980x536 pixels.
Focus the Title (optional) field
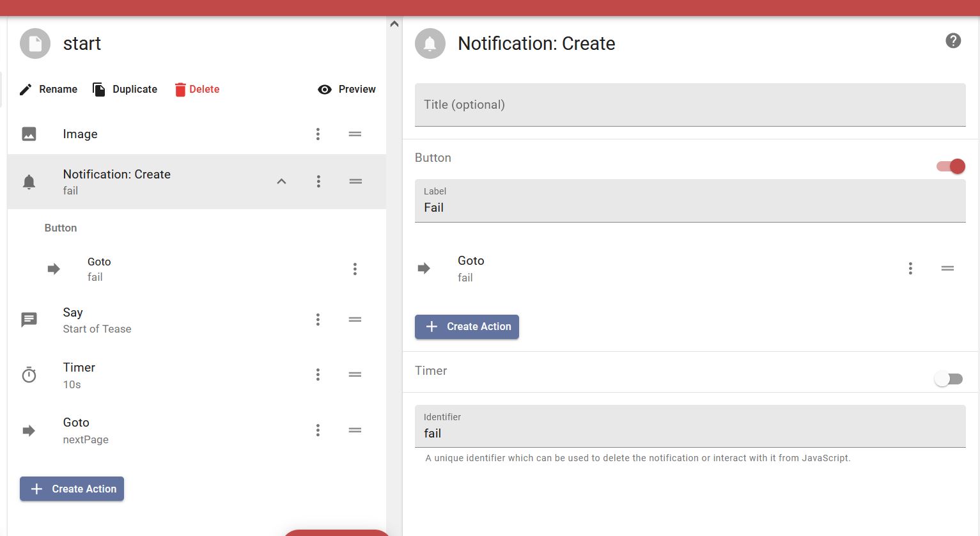point(690,105)
